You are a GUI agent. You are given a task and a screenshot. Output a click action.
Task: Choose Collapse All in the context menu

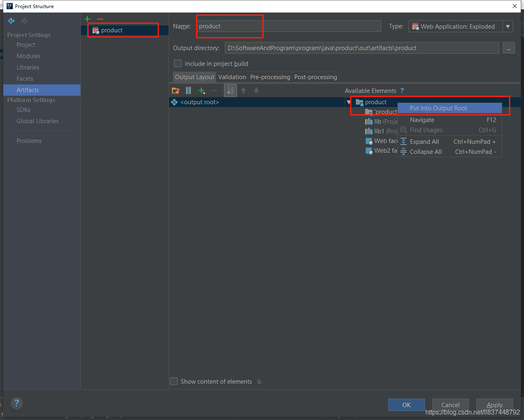point(450,152)
